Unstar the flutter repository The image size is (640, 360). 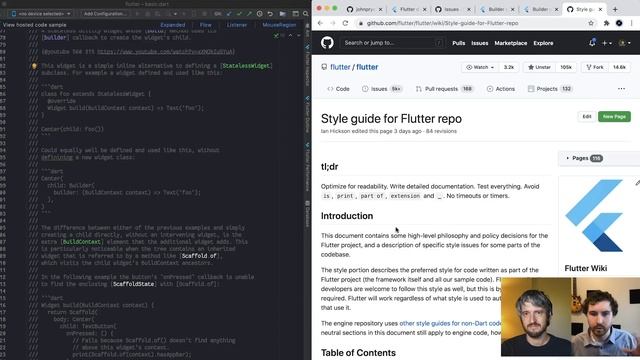click(539, 67)
